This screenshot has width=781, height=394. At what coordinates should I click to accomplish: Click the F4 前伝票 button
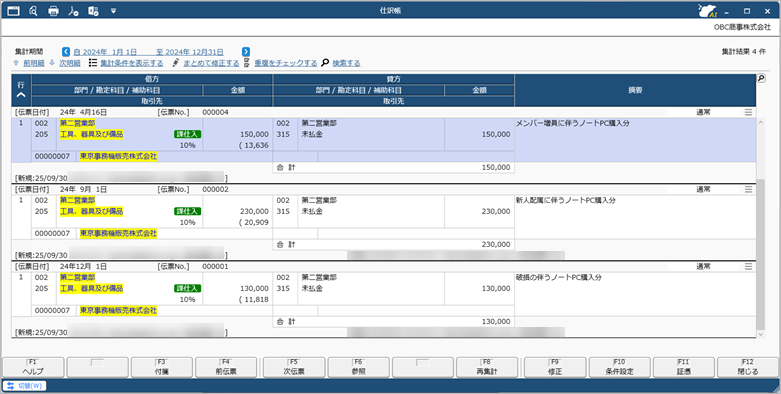tap(226, 367)
